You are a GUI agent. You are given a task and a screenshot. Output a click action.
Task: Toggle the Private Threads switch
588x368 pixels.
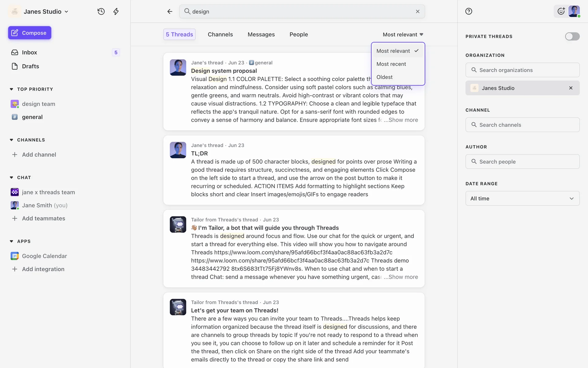[572, 36]
